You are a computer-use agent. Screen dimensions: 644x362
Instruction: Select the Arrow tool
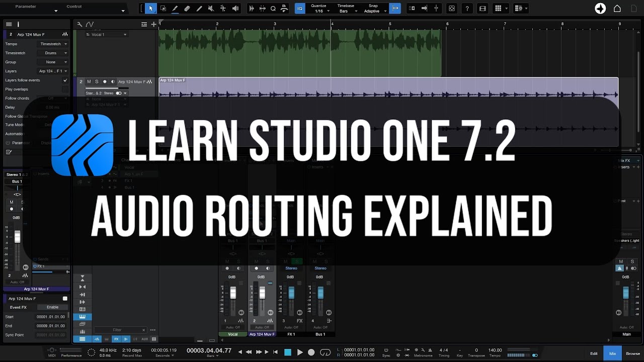pos(150,9)
